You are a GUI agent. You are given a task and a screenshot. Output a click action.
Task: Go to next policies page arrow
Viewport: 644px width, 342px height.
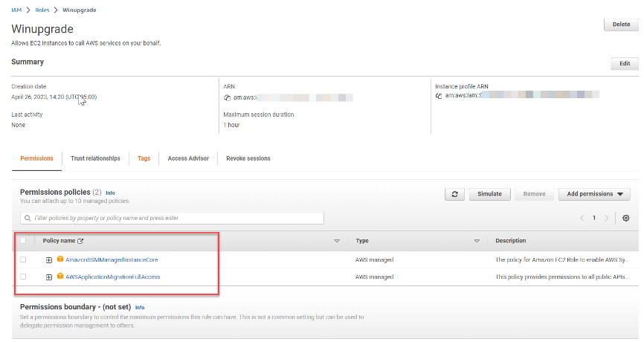click(606, 218)
